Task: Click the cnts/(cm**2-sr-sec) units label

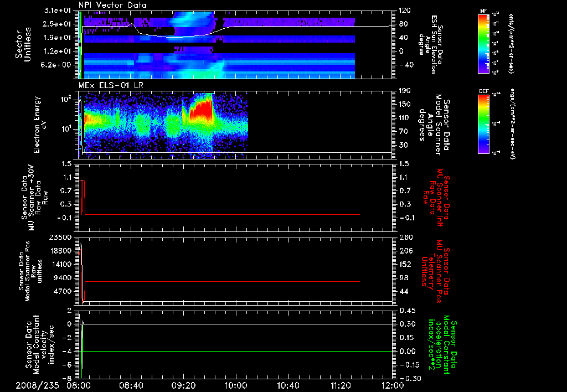Action: tap(511, 44)
